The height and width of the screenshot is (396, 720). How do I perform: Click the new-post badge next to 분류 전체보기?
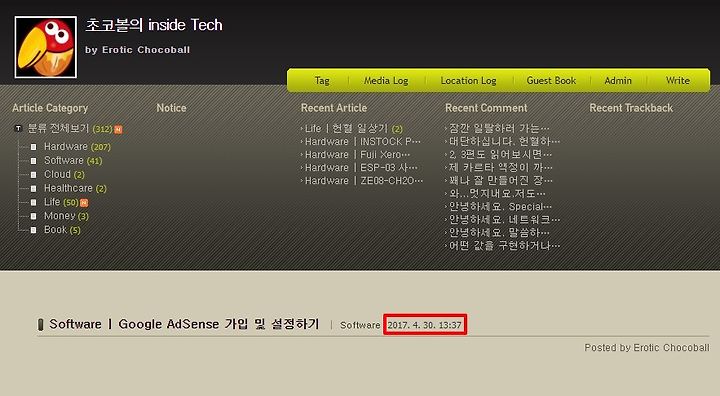pos(118,129)
